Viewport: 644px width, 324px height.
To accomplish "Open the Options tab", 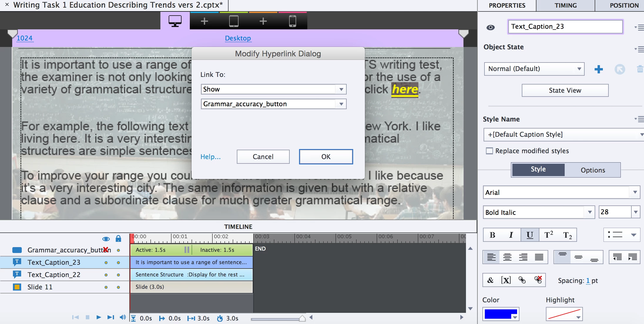I will pos(593,170).
